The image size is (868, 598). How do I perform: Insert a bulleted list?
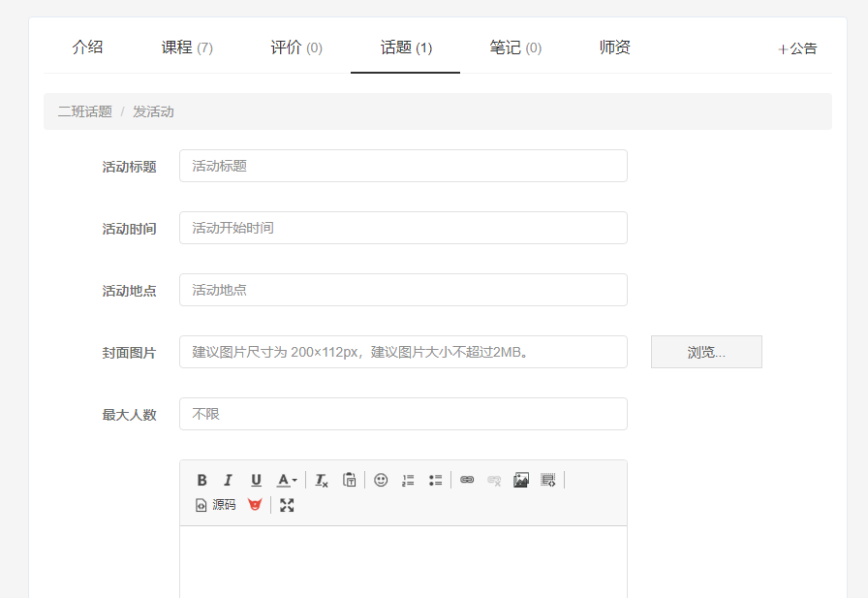point(435,480)
